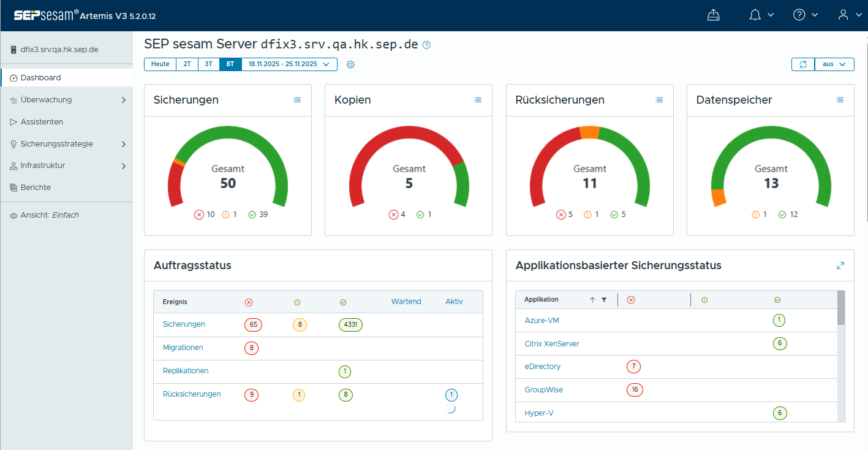Click the Sicherungen link in Auftragsstatus

click(x=184, y=325)
